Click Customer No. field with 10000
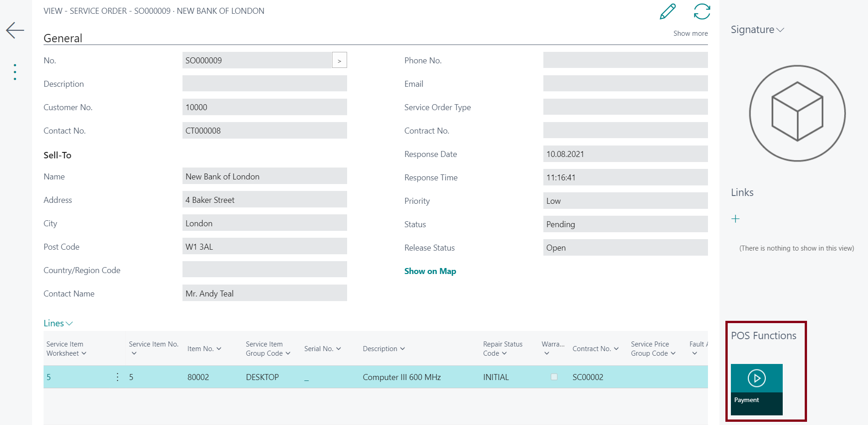The image size is (868, 425). pos(265,107)
